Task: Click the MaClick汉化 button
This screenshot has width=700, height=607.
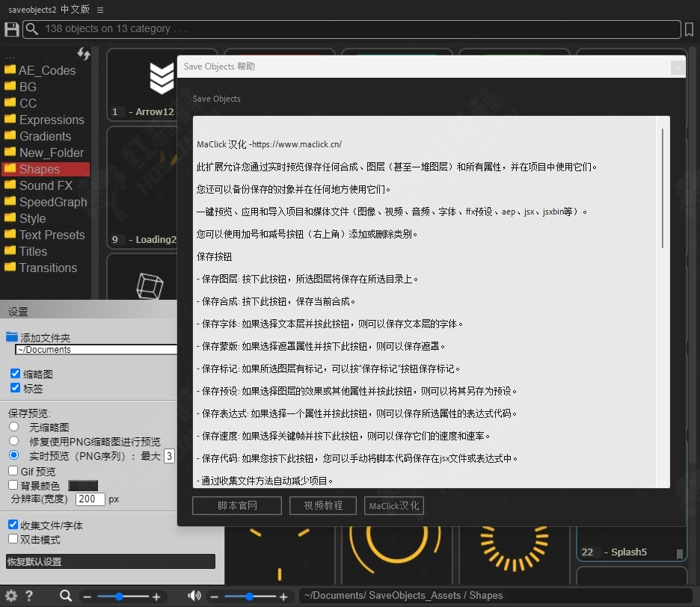Action: point(393,505)
